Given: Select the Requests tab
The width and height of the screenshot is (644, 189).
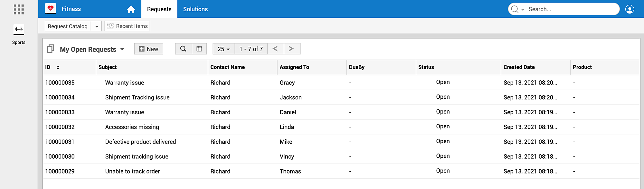Looking at the screenshot, I should pyautogui.click(x=159, y=9).
